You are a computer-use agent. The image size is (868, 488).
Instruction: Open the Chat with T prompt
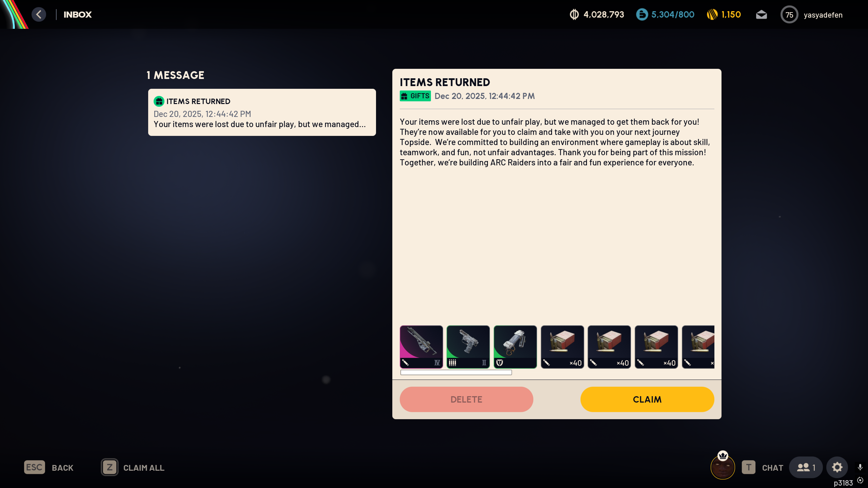pyautogui.click(x=762, y=468)
